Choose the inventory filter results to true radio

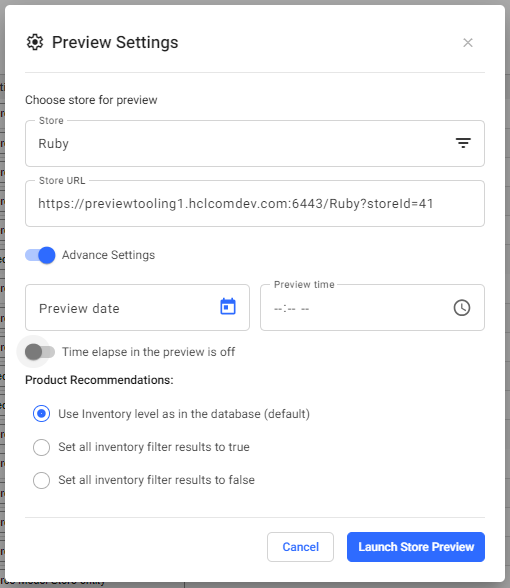41,447
